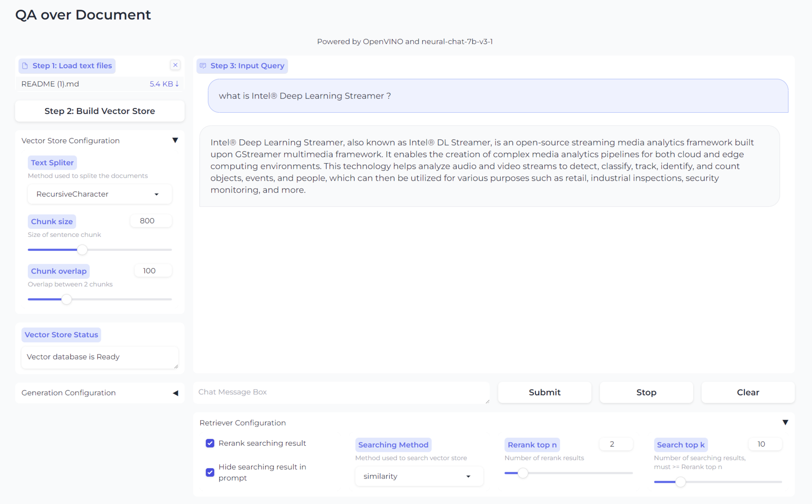
Task: Remove the loaded README file with X icon
Action: click(175, 65)
